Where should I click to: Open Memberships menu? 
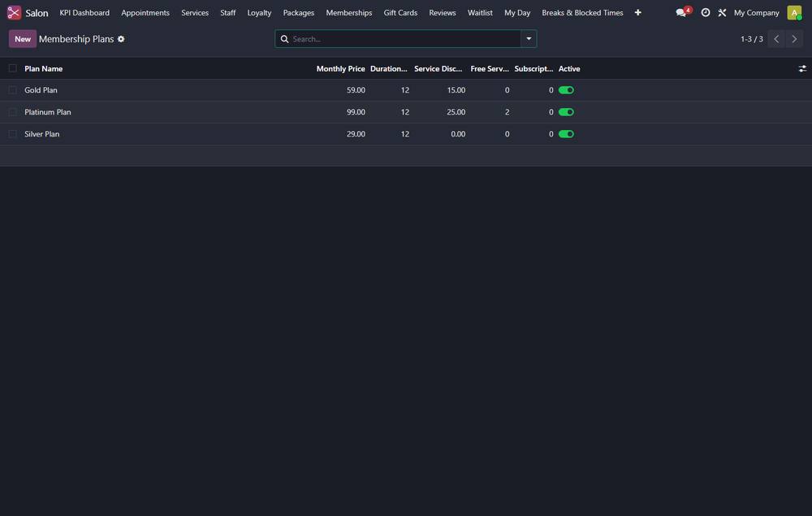point(348,12)
